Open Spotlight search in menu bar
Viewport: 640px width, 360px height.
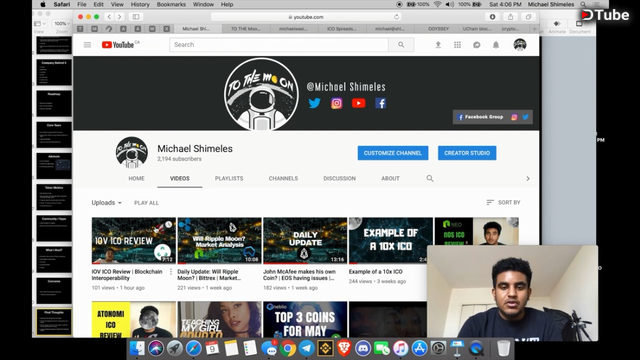point(583,4)
